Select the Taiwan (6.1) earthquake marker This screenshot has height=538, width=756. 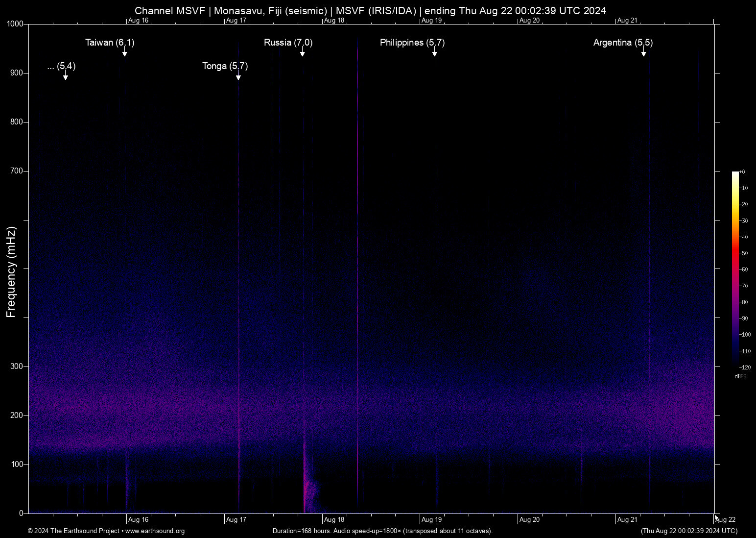(x=125, y=53)
